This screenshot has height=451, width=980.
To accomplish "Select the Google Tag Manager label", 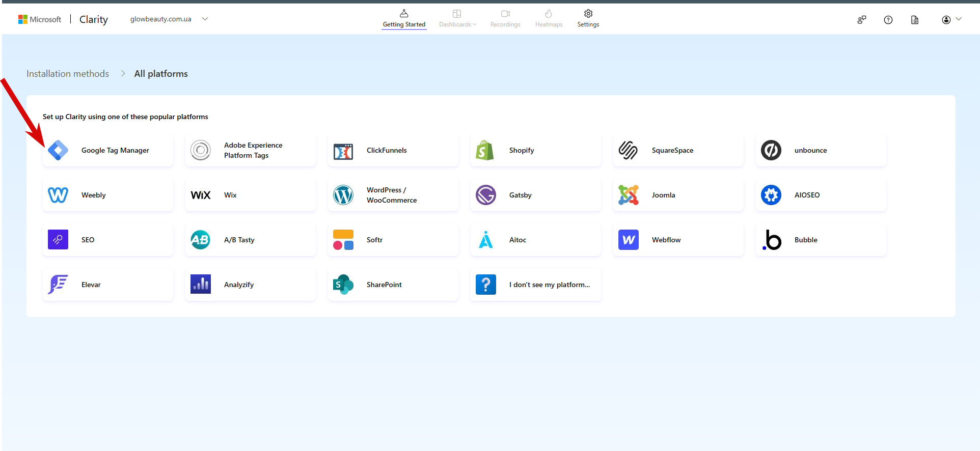I will pos(115,150).
